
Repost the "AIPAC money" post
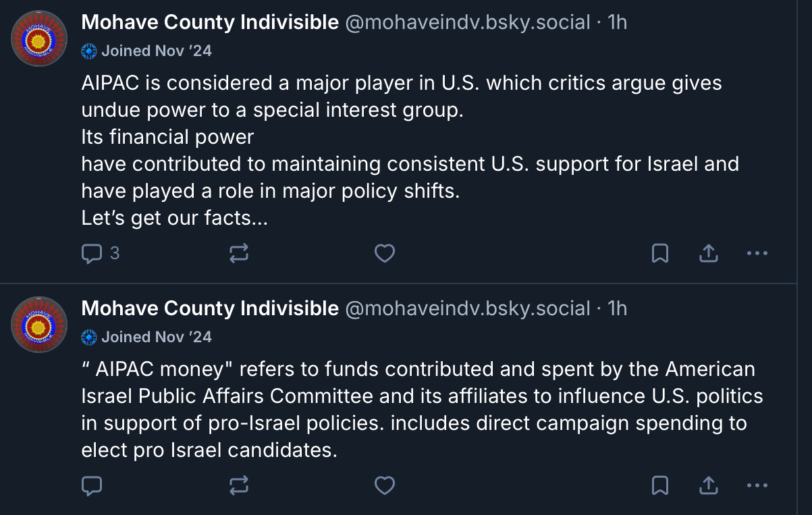(x=238, y=485)
